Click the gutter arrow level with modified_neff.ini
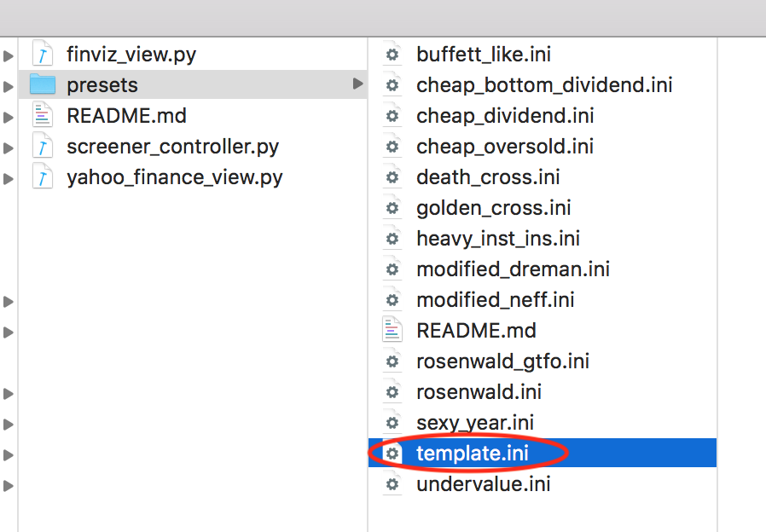The height and width of the screenshot is (532, 766). coord(8,302)
